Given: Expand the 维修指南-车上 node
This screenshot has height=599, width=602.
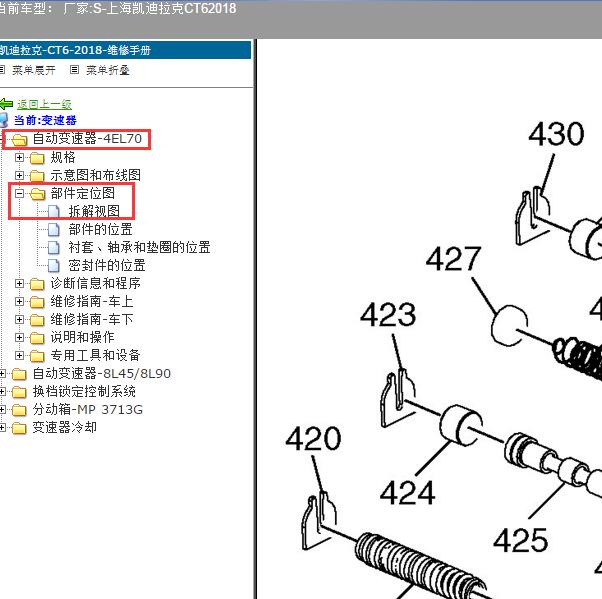Looking at the screenshot, I should pos(19,301).
